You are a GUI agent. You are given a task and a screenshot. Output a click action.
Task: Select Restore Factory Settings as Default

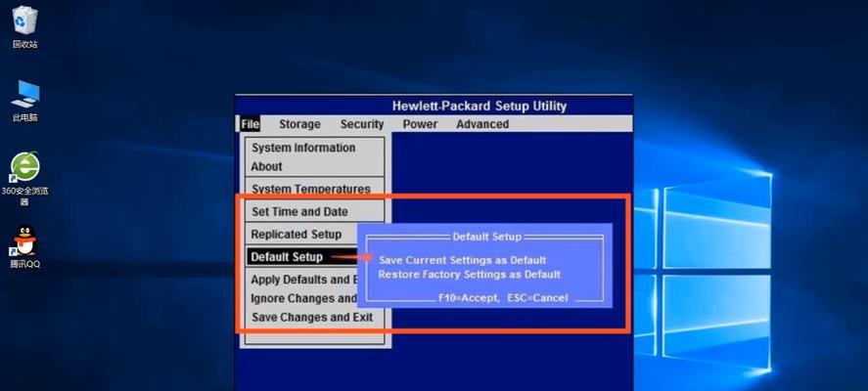coord(470,275)
